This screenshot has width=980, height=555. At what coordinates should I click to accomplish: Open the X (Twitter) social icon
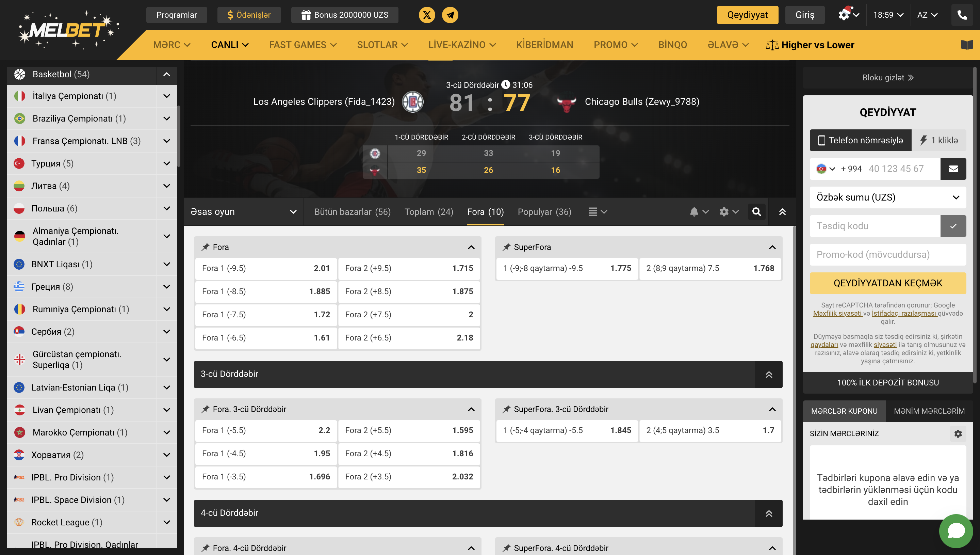click(x=427, y=15)
